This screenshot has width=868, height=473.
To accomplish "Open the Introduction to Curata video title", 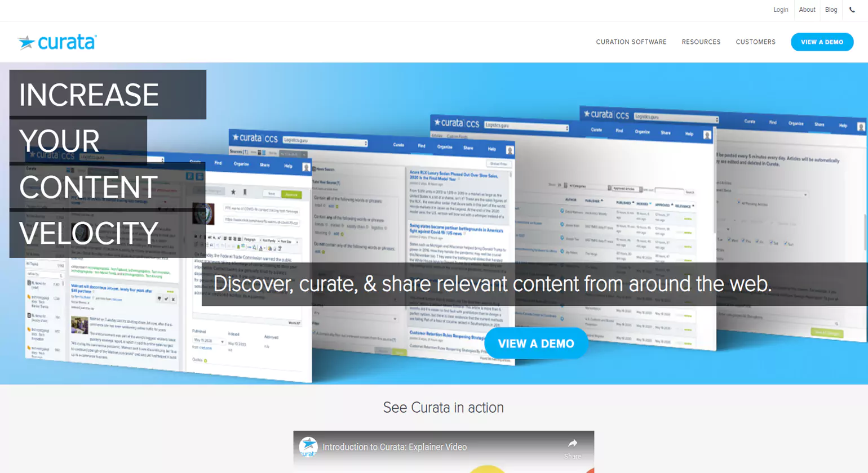I will pyautogui.click(x=395, y=447).
